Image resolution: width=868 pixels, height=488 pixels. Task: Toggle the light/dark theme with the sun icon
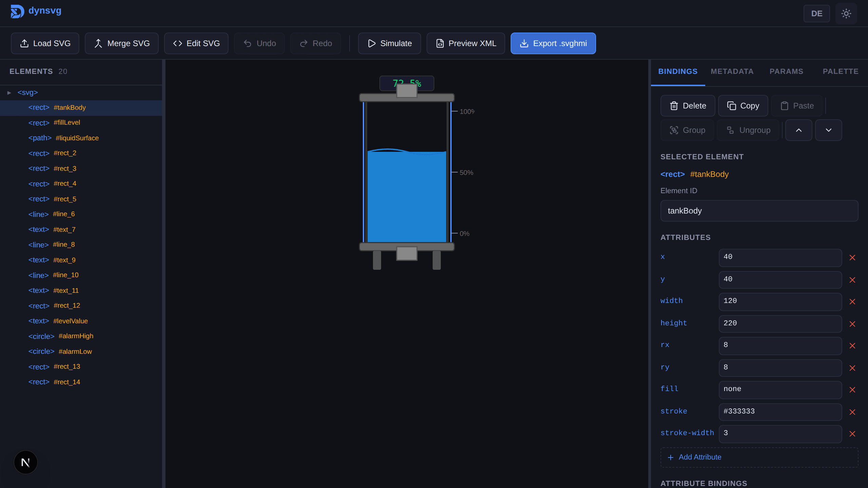point(846,14)
